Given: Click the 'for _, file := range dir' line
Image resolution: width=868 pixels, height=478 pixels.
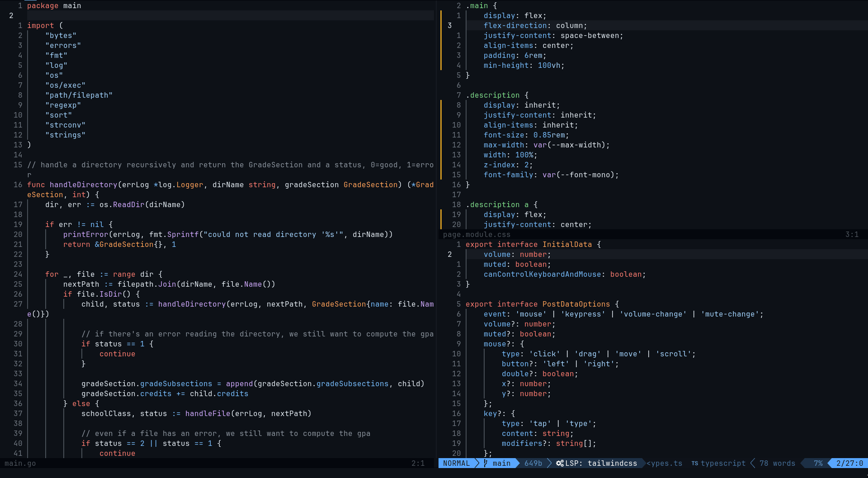Looking at the screenshot, I should coord(104,274).
